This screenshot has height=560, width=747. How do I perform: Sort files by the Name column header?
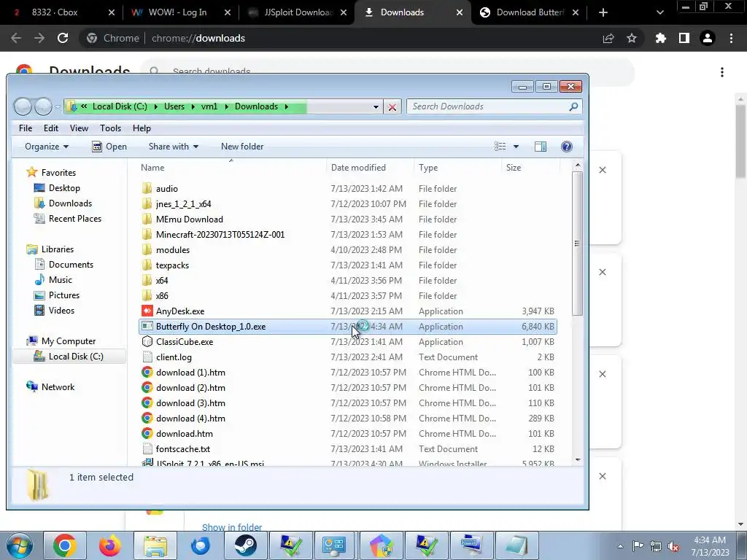(x=231, y=168)
